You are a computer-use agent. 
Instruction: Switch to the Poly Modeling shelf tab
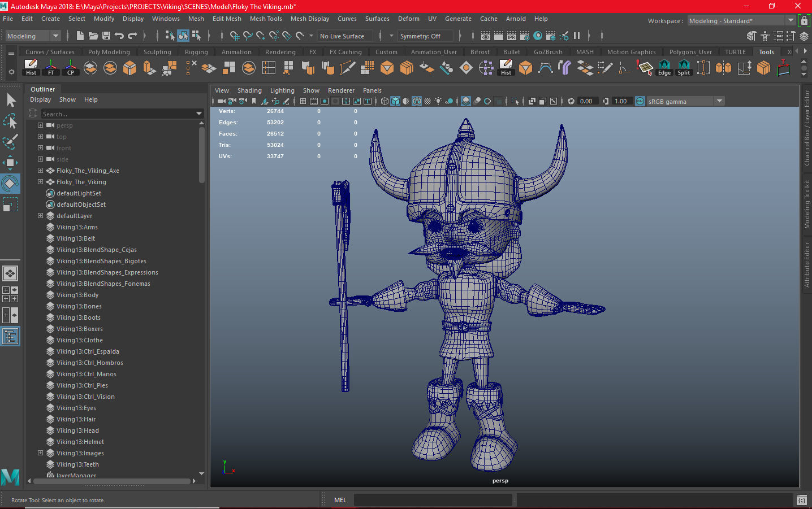(x=109, y=52)
